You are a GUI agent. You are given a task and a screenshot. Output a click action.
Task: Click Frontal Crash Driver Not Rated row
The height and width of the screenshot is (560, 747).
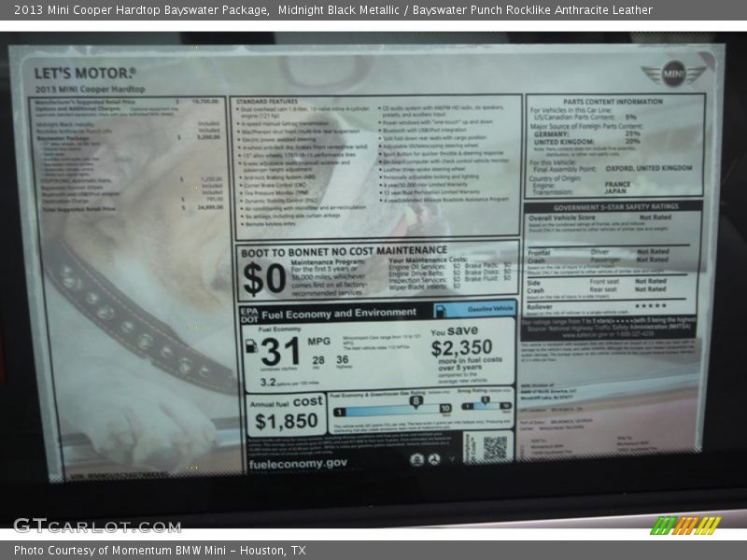coord(598,252)
